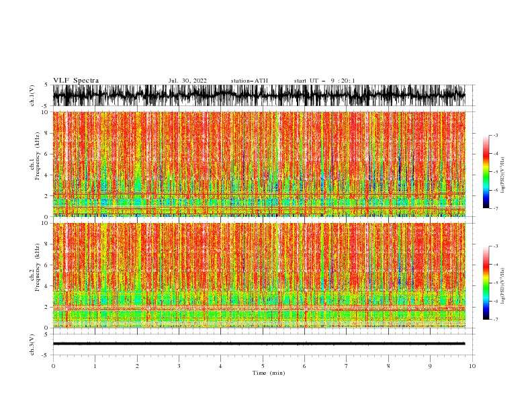The height and width of the screenshot is (411, 532).
Task: Click the time axis tick label '2'
Action: click(137, 366)
